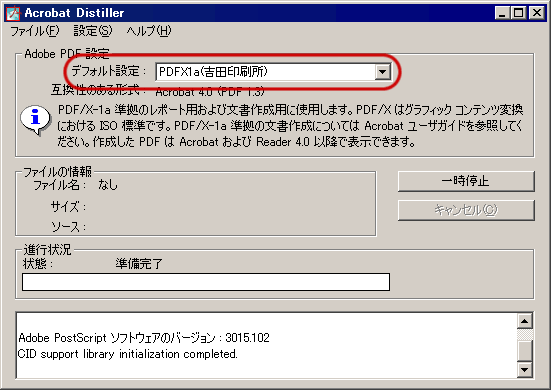Image resolution: width=551 pixels, height=390 pixels.
Task: Click the CID support library initialization text
Action: pos(128,354)
